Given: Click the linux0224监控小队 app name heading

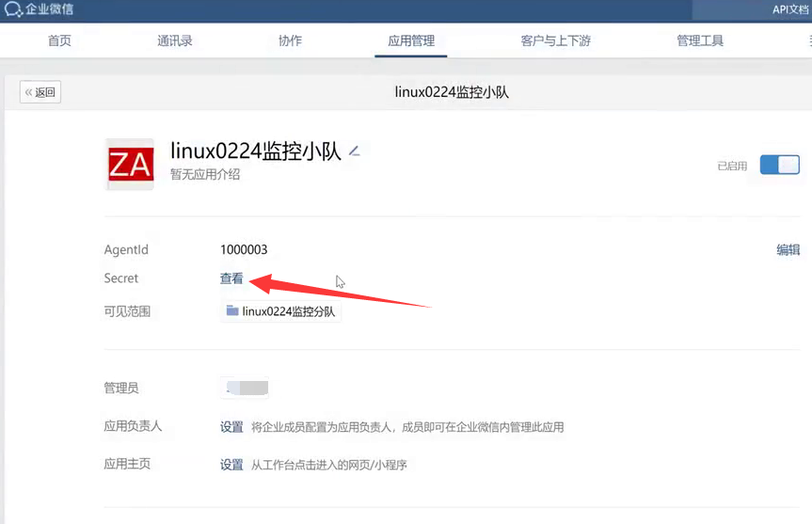Looking at the screenshot, I should point(256,151).
